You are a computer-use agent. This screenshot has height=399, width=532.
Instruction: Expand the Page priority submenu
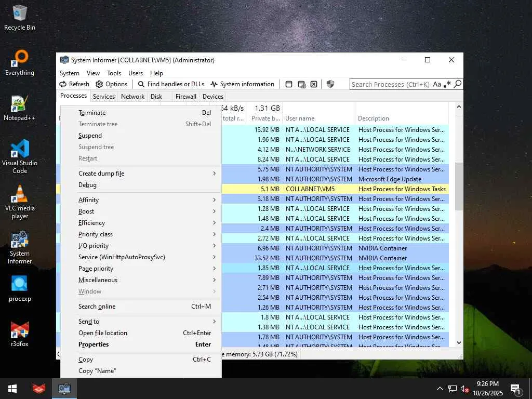coord(141,269)
